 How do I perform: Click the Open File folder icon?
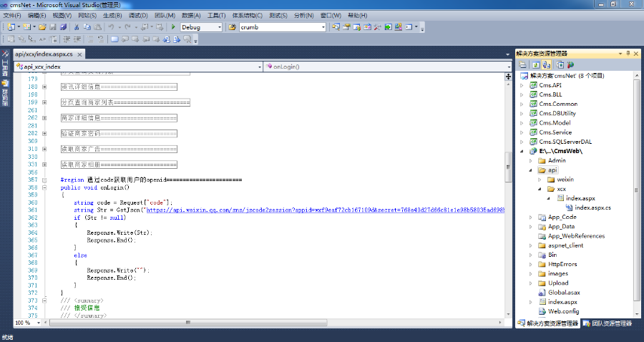tap(42, 27)
